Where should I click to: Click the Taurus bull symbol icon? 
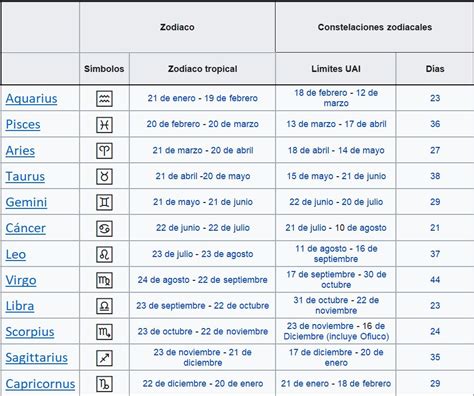(x=104, y=176)
